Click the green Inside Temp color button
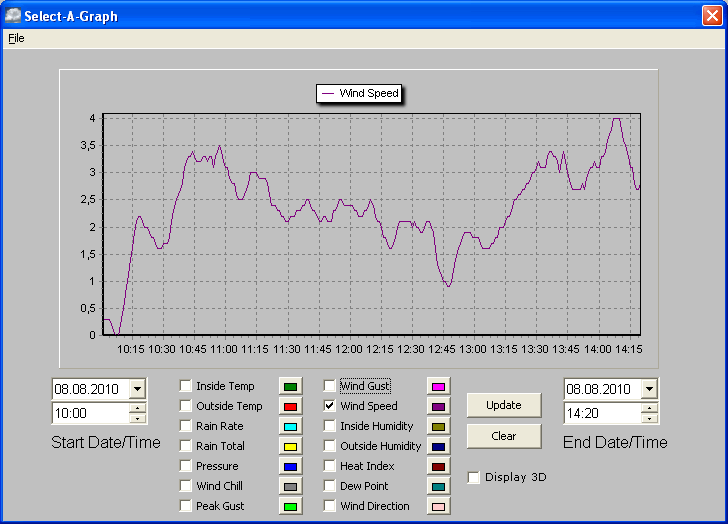The width and height of the screenshot is (728, 524). 291,387
